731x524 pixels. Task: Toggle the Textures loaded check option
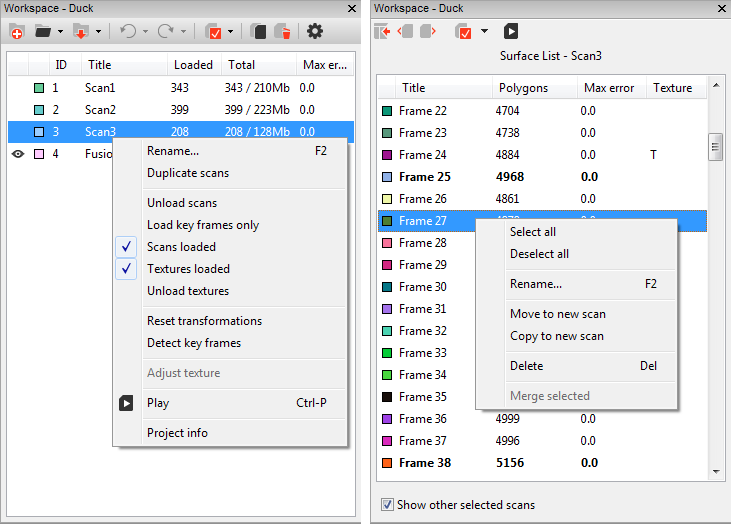click(x=126, y=269)
